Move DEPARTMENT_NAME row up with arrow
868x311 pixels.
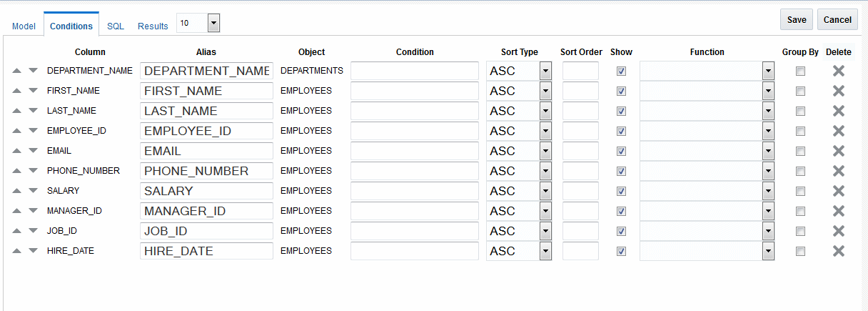(x=16, y=71)
